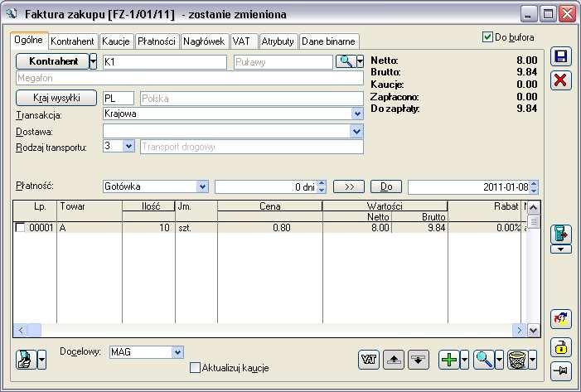Viewport: 581px width, 392px height.
Task: Click the contractor code field K1
Action: 164,62
